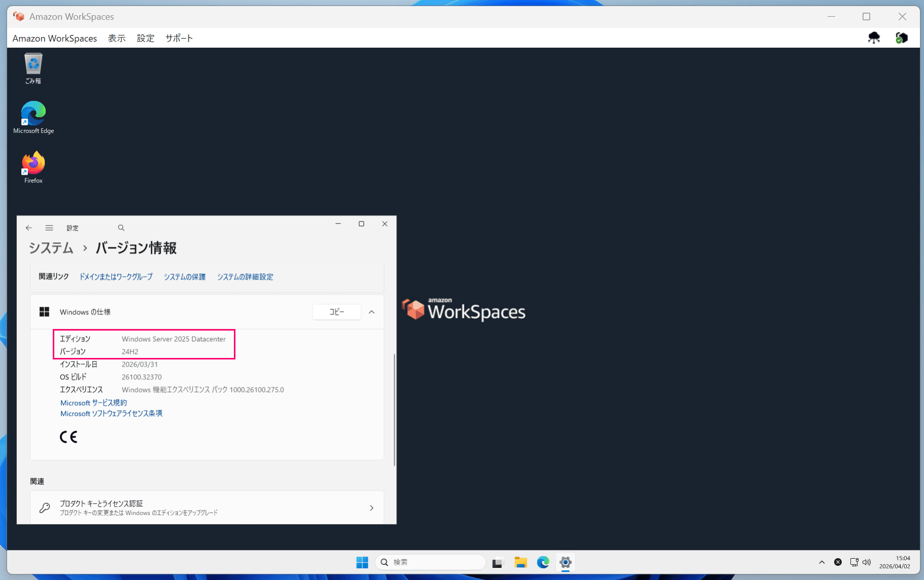Open File Explorer from the taskbar
924x580 pixels.
[x=521, y=562]
